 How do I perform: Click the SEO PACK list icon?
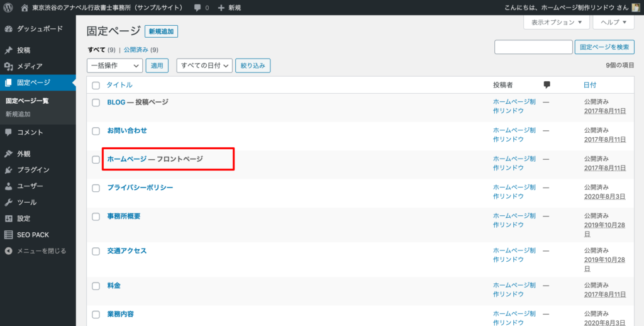coord(9,235)
